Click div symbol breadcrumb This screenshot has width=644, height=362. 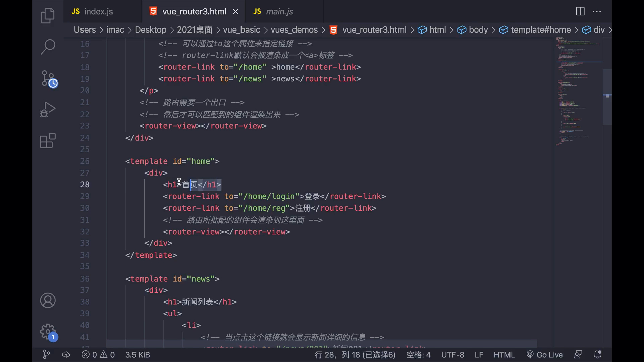pos(593,30)
